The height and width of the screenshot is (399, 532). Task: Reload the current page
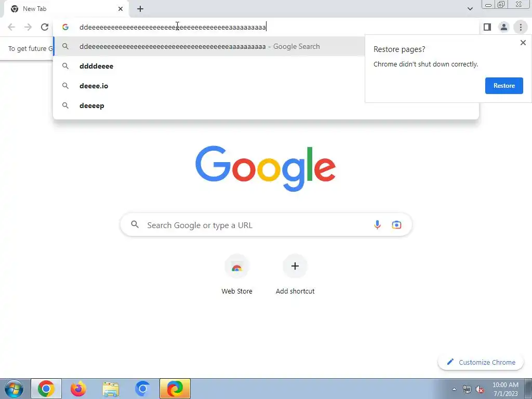point(45,27)
